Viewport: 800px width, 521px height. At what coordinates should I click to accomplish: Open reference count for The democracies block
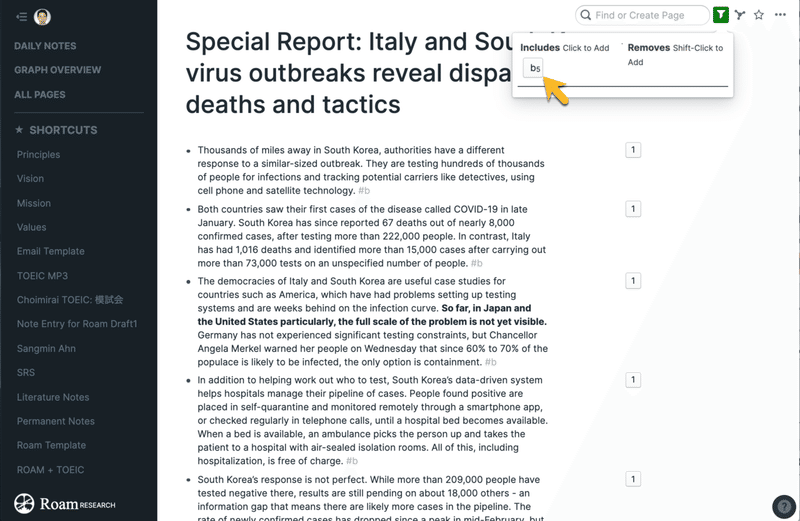tap(633, 281)
